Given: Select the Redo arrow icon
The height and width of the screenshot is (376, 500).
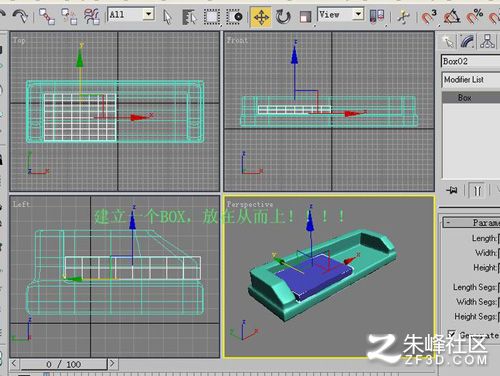Looking at the screenshot, I should [x=20, y=16].
